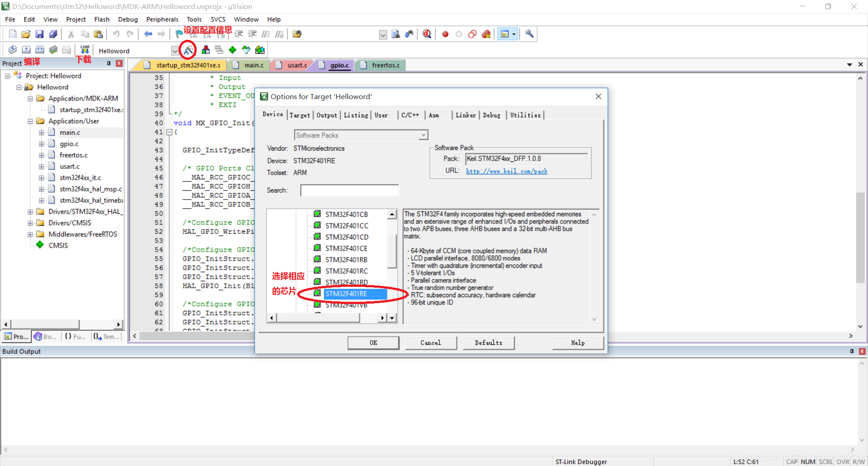Viewport: 868px width, 466px height.
Task: Open the Utilities options tab
Action: [525, 115]
